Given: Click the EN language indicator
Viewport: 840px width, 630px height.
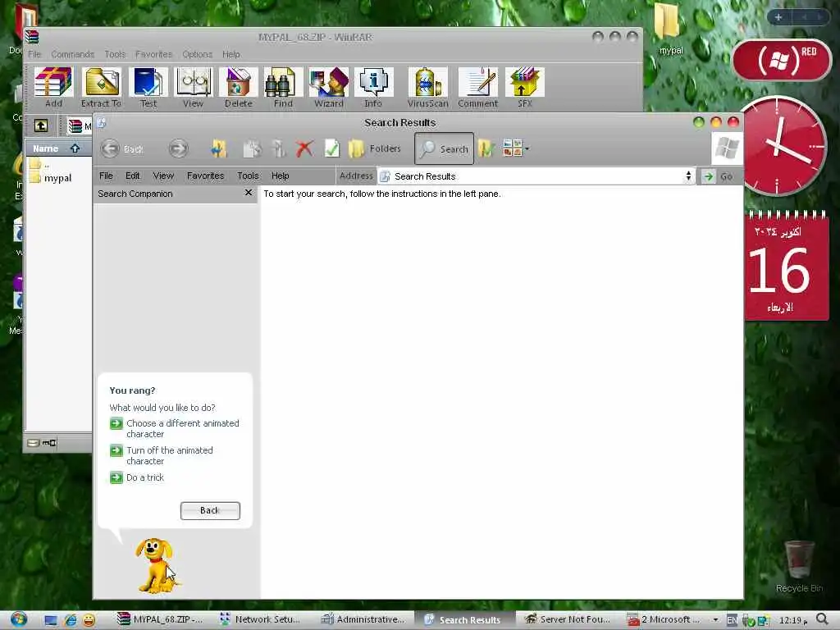Looking at the screenshot, I should tap(732, 620).
